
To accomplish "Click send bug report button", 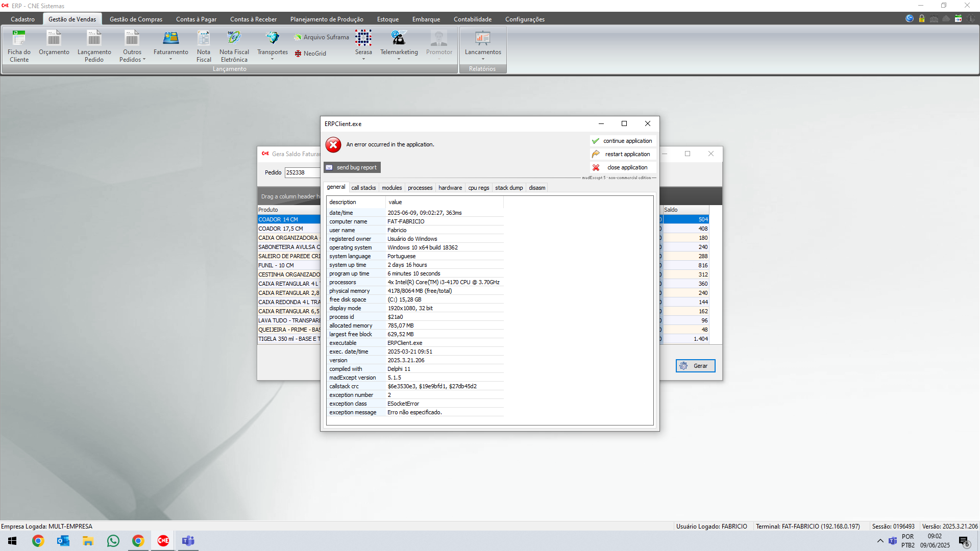I will tap(352, 167).
